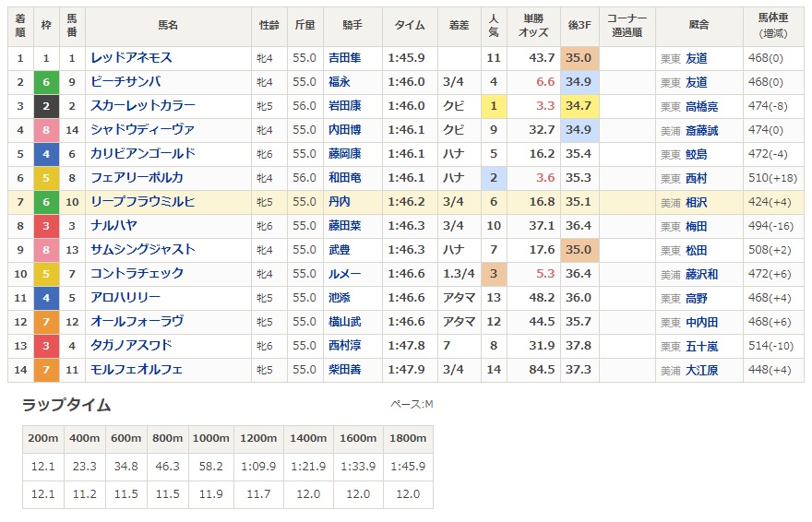812x522 pixels.
Task: Click the 単勝オッズ column header
Action: click(x=533, y=25)
